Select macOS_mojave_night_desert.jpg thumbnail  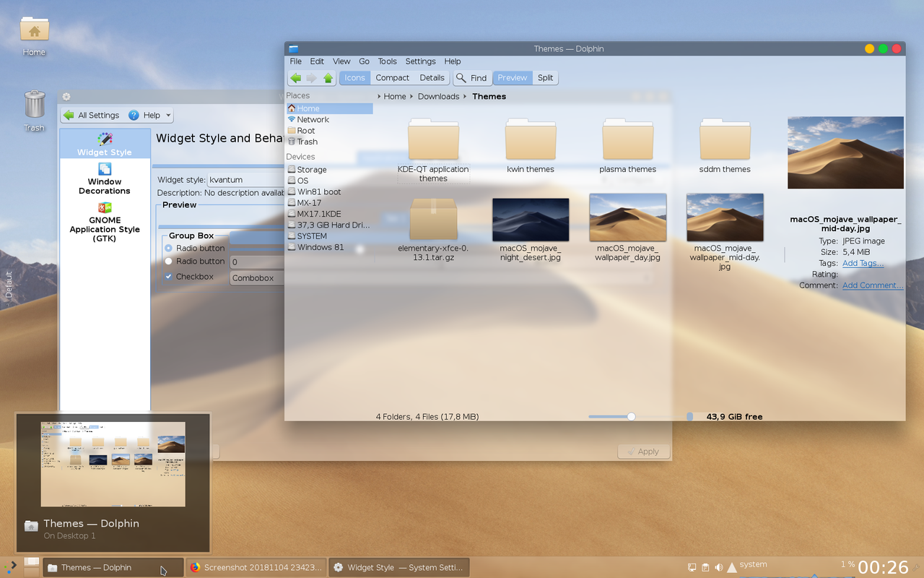(531, 220)
